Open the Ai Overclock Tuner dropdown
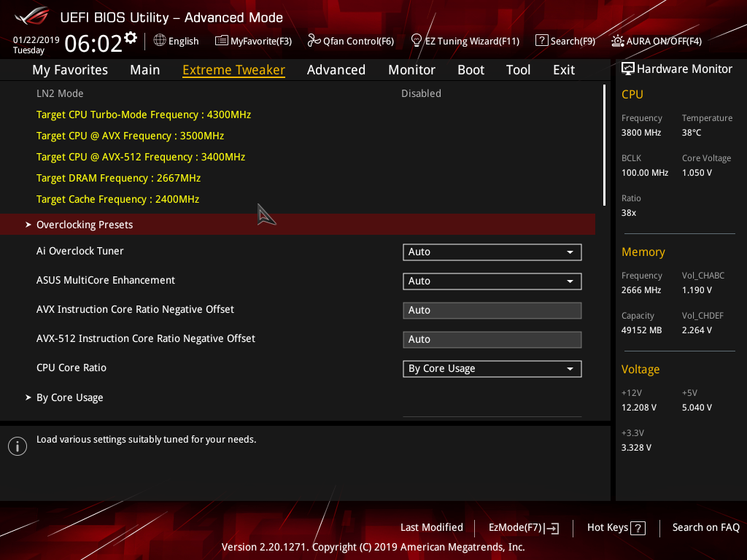Screen dimensions: 747x560 click(x=492, y=252)
